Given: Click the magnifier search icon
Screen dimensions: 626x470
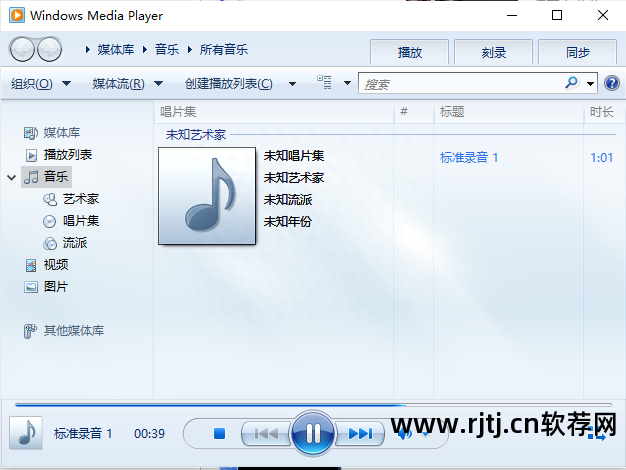Looking at the screenshot, I should click(571, 83).
